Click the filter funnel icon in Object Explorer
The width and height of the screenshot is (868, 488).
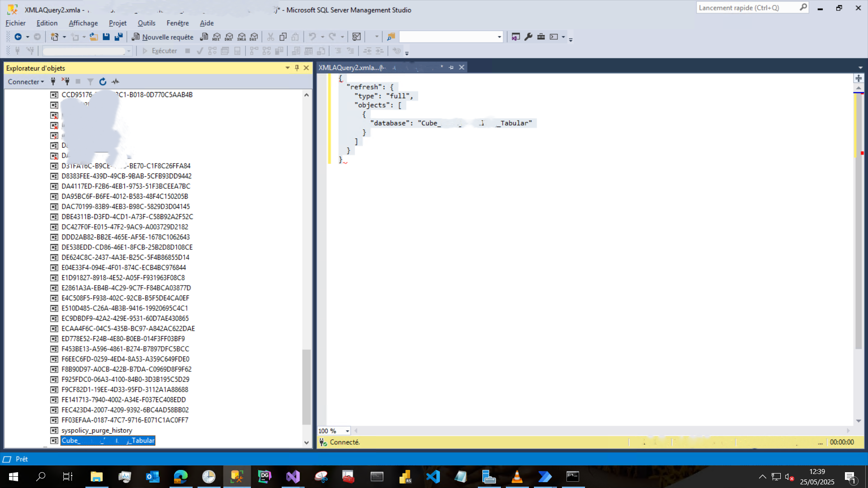pos(90,82)
